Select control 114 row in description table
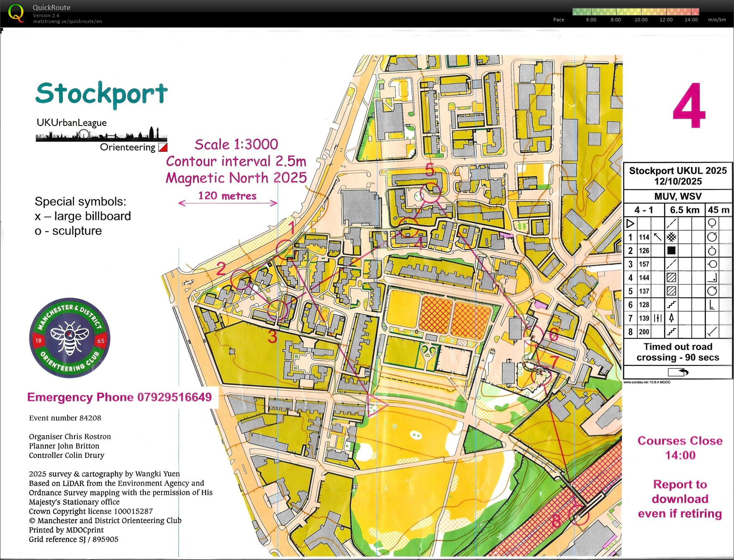The width and height of the screenshot is (734, 560). pos(678,237)
